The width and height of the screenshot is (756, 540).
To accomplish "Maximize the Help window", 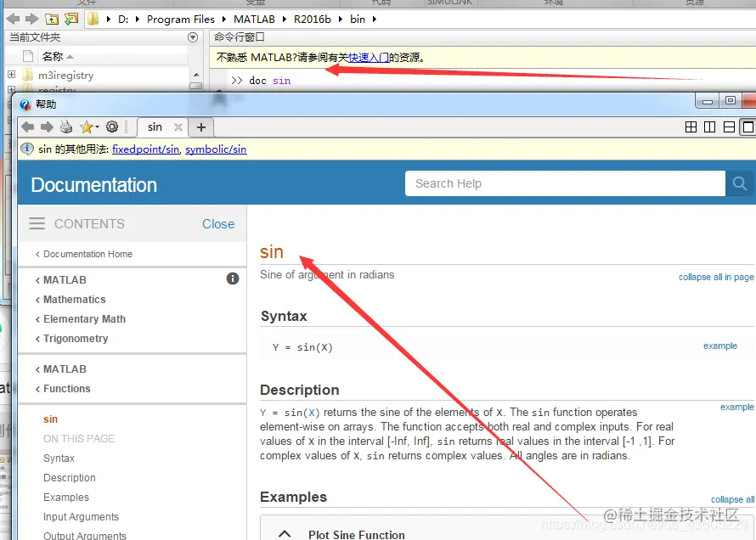I will pyautogui.click(x=731, y=101).
